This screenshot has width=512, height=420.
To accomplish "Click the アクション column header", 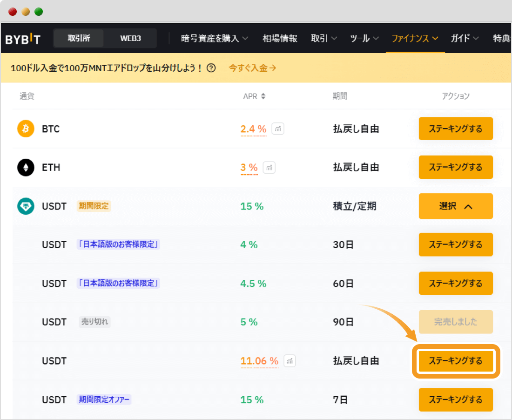I will [x=456, y=96].
